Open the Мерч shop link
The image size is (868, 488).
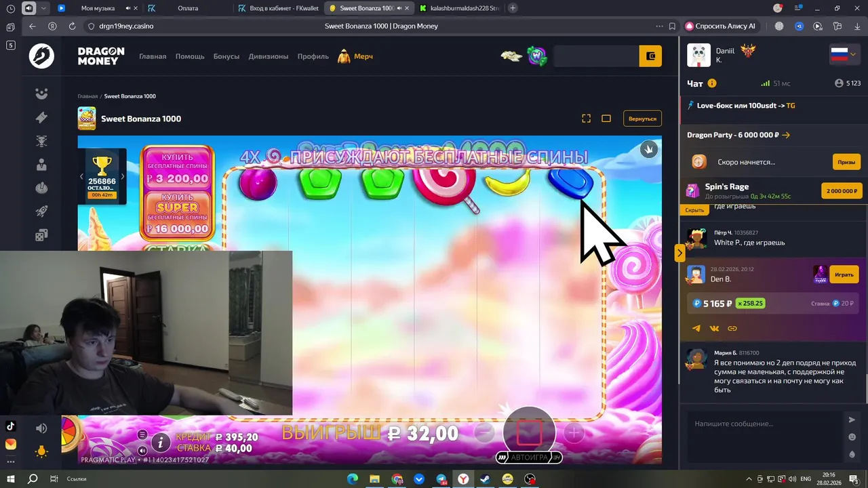(x=356, y=56)
